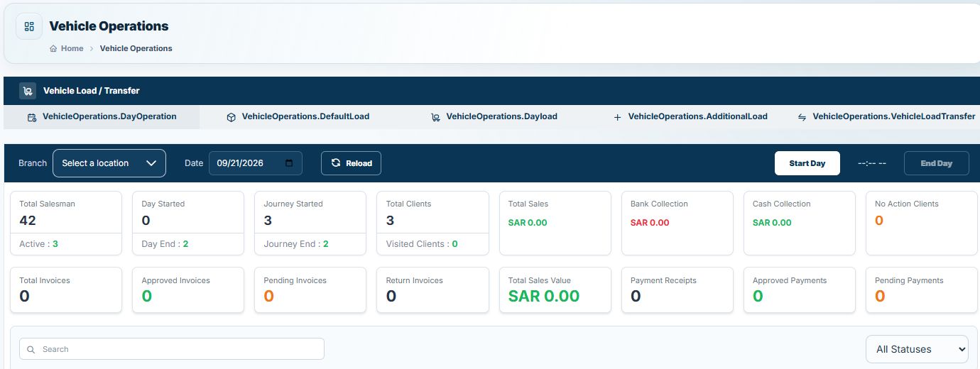Click the --:-- -- time display
Image resolution: width=980 pixels, height=369 pixels.
point(871,163)
